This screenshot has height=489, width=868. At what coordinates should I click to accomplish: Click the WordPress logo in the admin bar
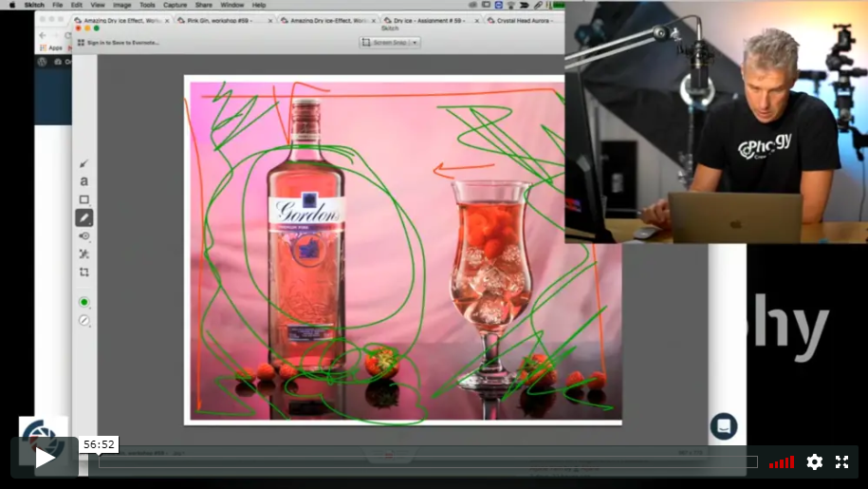tap(42, 62)
